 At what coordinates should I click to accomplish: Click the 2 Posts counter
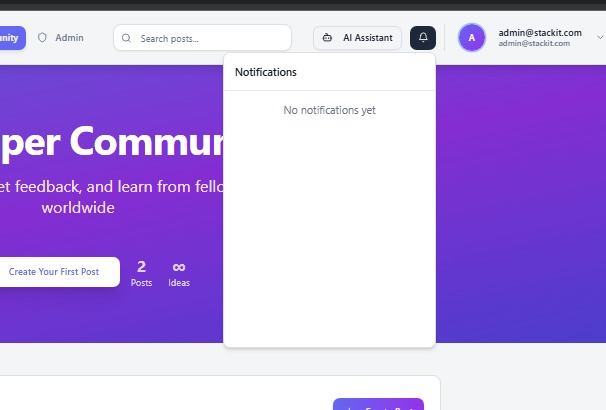pos(141,274)
